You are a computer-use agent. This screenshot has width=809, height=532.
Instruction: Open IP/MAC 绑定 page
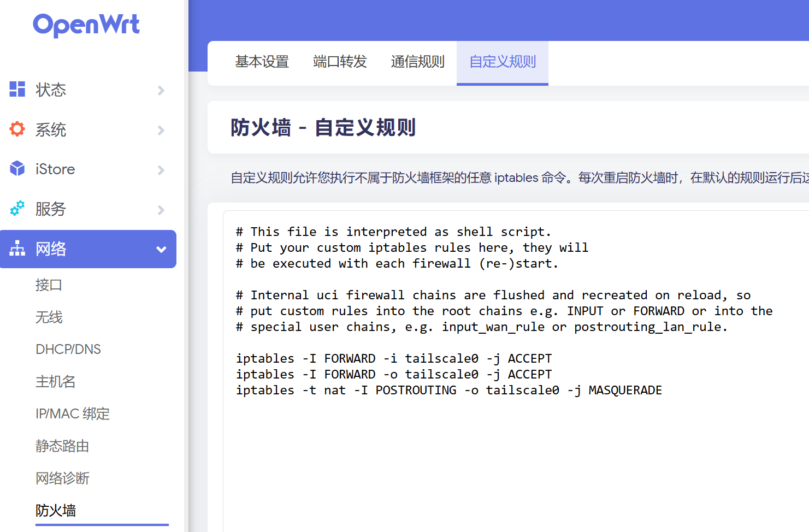point(73,414)
